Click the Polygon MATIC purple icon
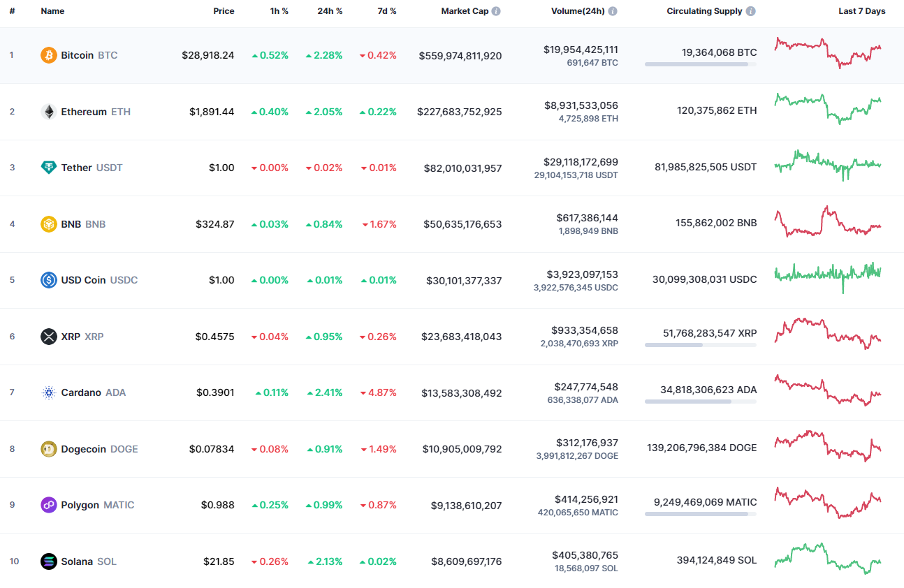 point(48,504)
